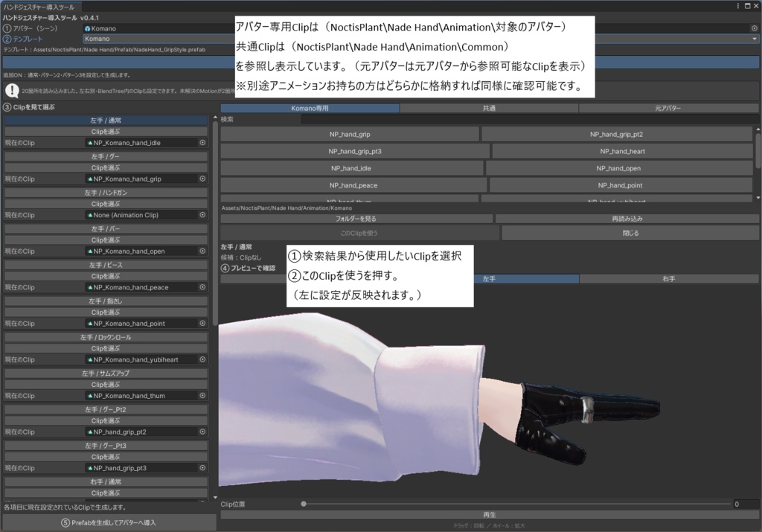Open object picker for NP_hand_grip_pt2 clip
Image resolution: width=762 pixels, height=532 pixels.
point(202,432)
